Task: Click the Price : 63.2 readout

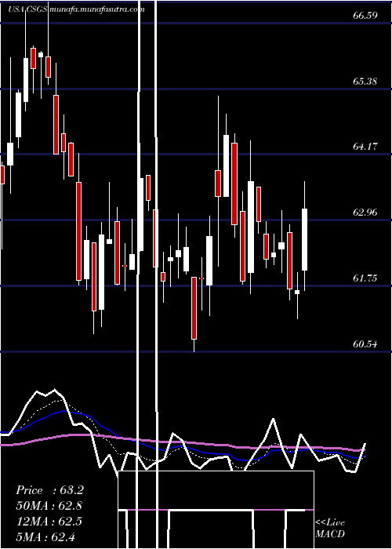Action: (49, 490)
